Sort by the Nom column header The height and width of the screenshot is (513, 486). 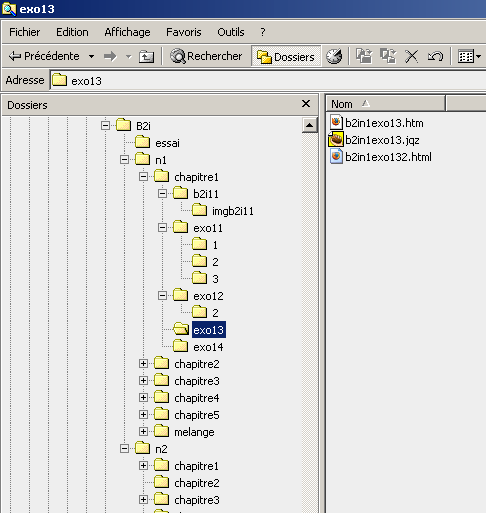[386, 104]
